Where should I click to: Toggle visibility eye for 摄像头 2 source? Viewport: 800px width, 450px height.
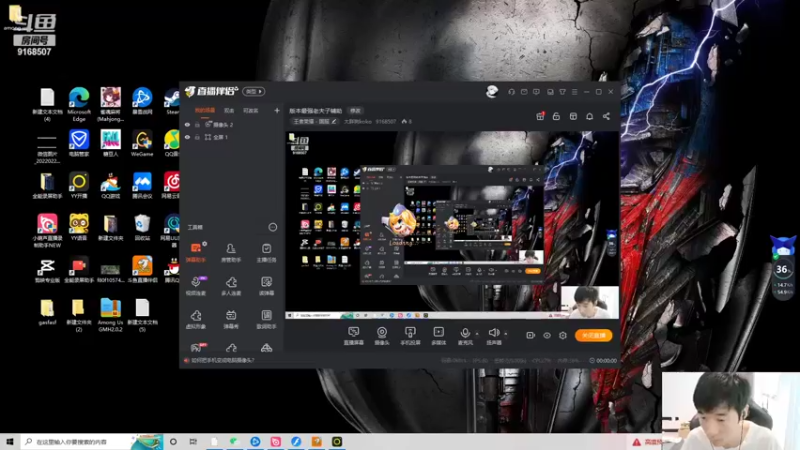tap(187, 124)
